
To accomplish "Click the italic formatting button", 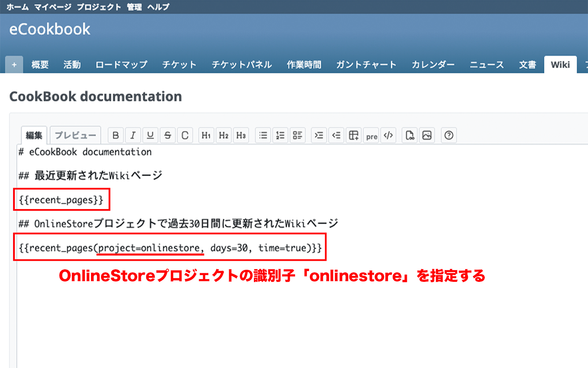I will (x=133, y=135).
